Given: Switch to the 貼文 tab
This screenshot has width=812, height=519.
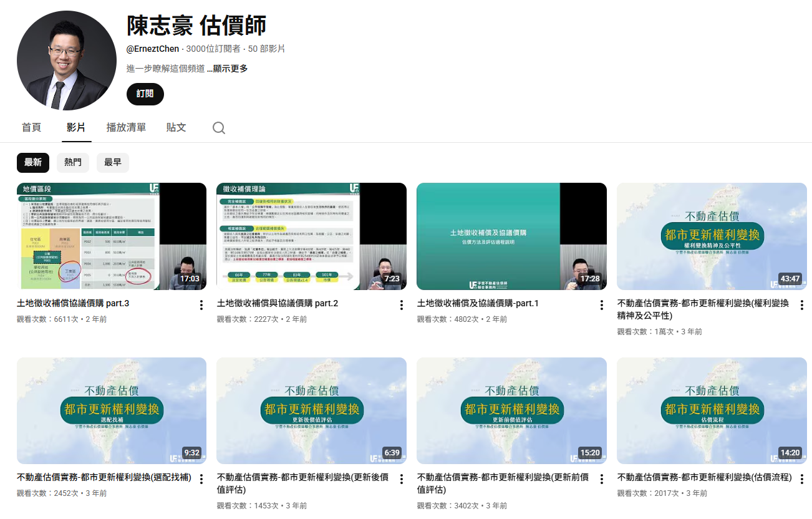Looking at the screenshot, I should pos(176,127).
